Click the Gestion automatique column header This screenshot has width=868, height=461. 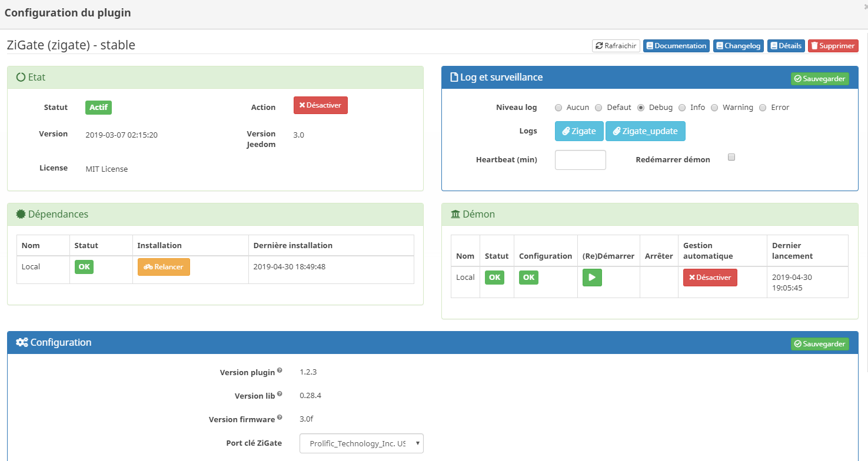pyautogui.click(x=708, y=250)
